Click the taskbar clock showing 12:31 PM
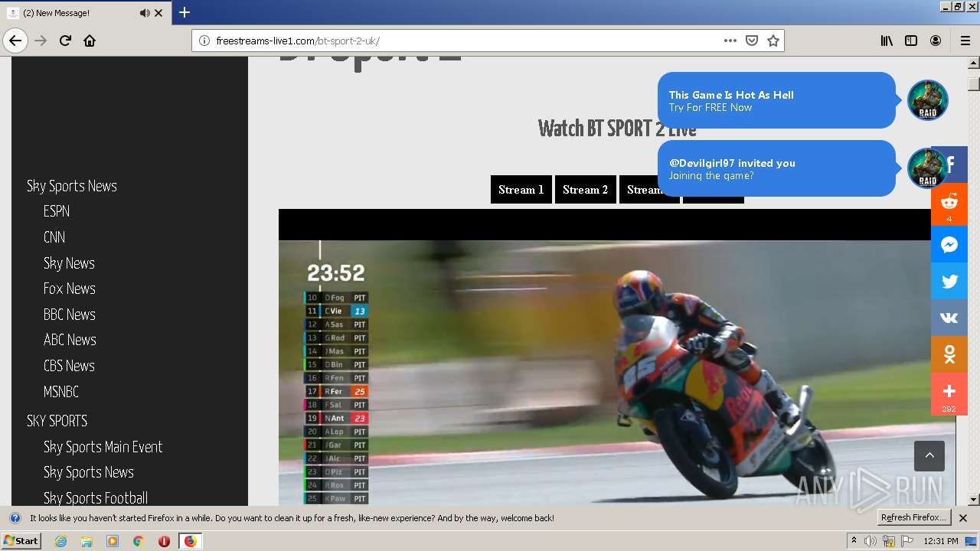The width and height of the screenshot is (980, 551). pos(941,541)
